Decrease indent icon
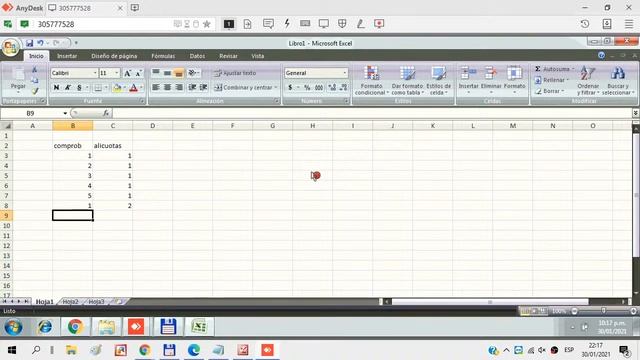 [192, 87]
